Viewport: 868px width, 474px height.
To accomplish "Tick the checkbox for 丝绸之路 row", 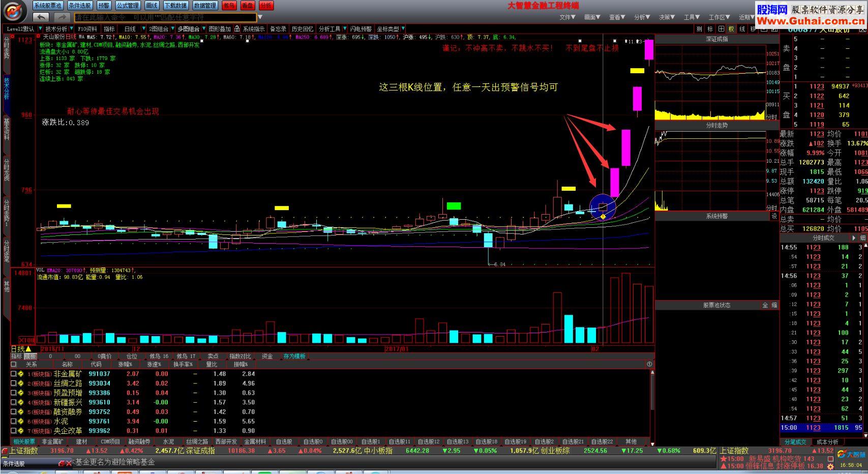I will 14,383.
